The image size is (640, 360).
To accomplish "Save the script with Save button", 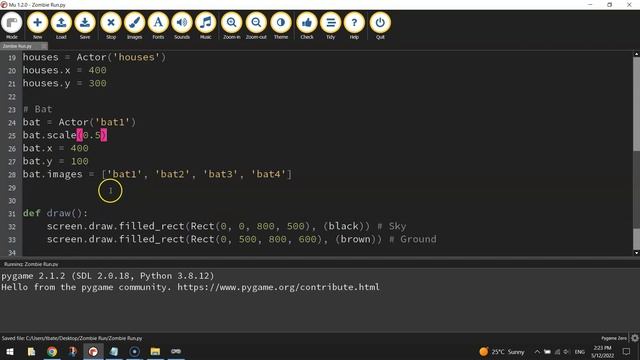I will [x=85, y=26].
